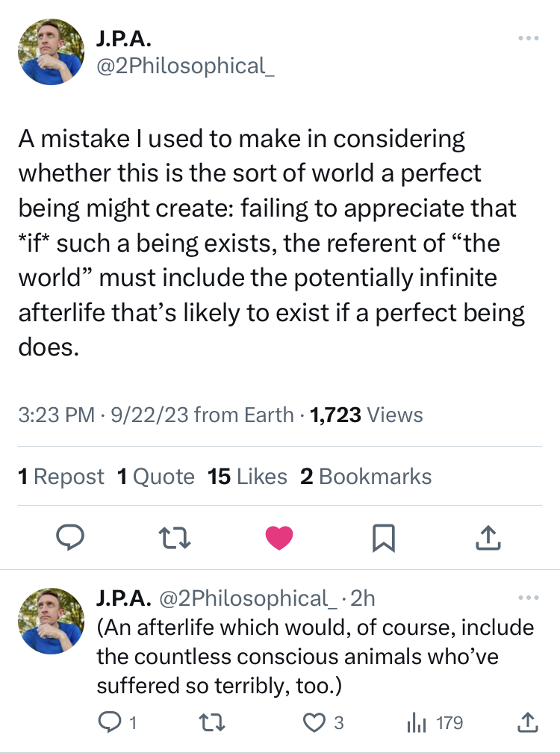Share the main tweet

click(487, 537)
